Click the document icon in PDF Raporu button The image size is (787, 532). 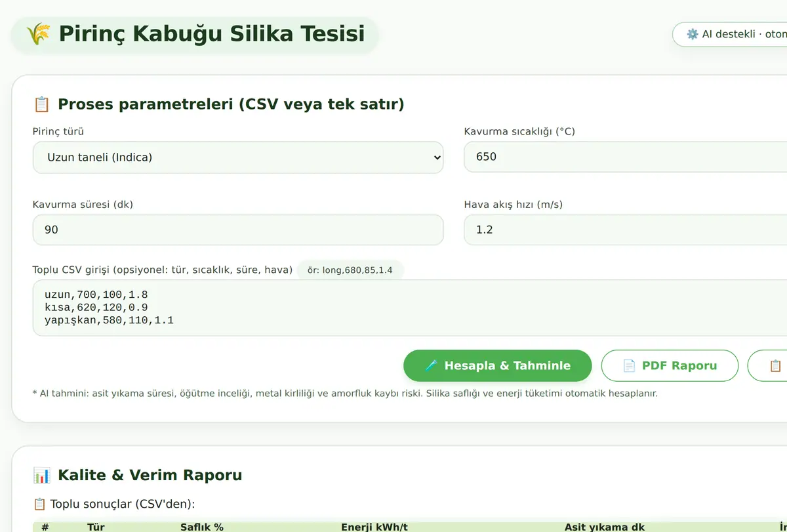(x=629, y=366)
